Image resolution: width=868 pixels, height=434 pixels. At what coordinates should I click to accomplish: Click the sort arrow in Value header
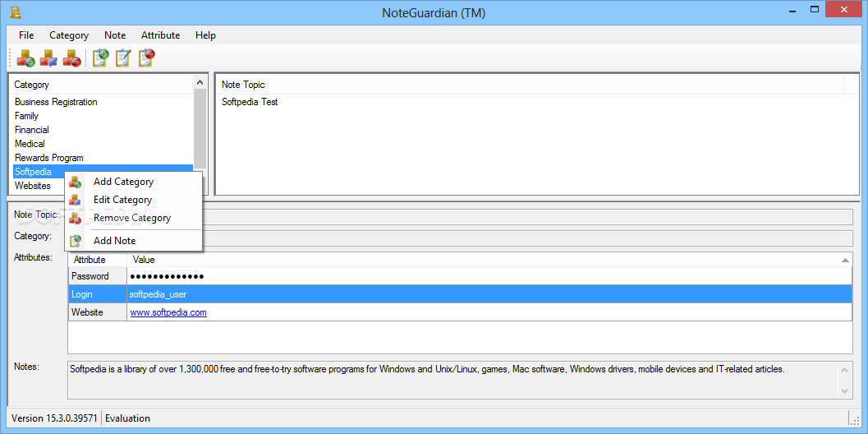point(845,260)
